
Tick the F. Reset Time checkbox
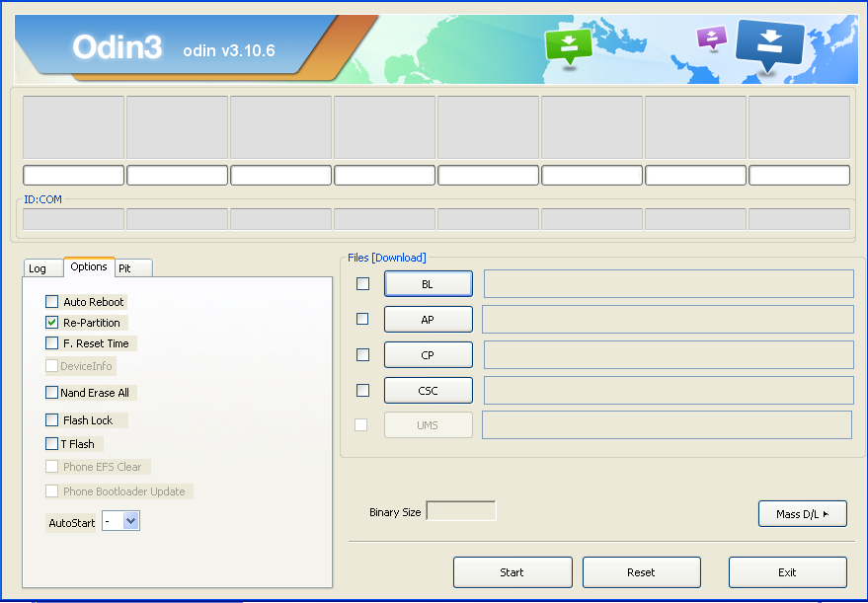point(52,343)
